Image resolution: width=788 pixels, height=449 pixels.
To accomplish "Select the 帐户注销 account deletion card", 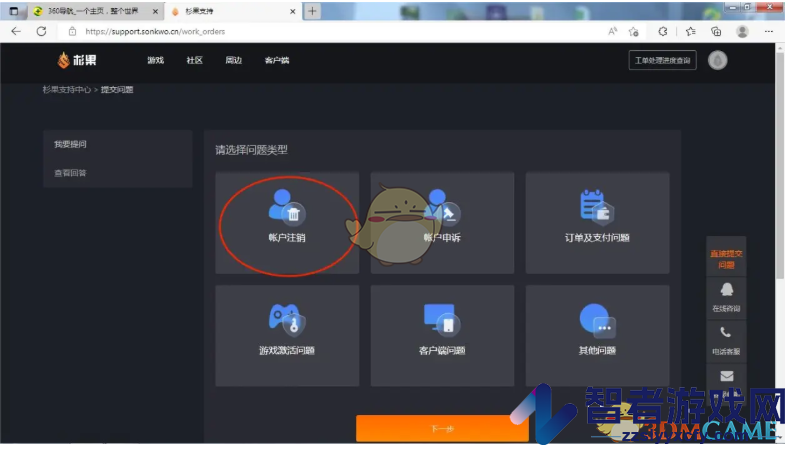I will (287, 223).
